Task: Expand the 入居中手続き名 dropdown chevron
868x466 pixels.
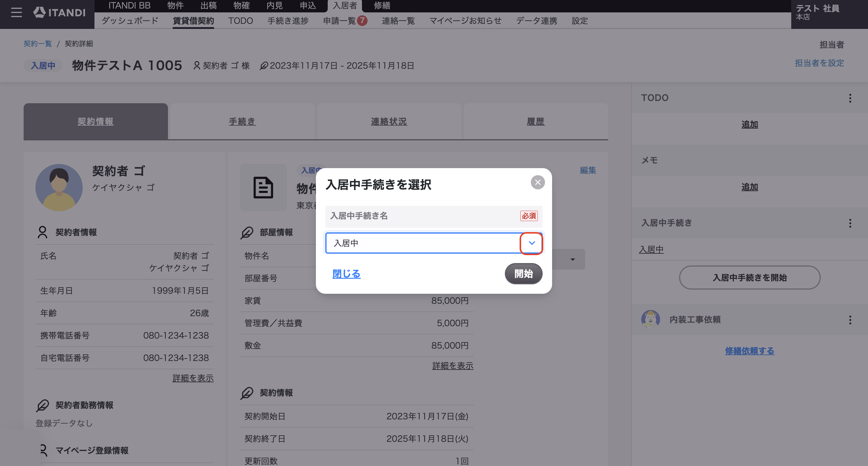Action: pos(531,243)
